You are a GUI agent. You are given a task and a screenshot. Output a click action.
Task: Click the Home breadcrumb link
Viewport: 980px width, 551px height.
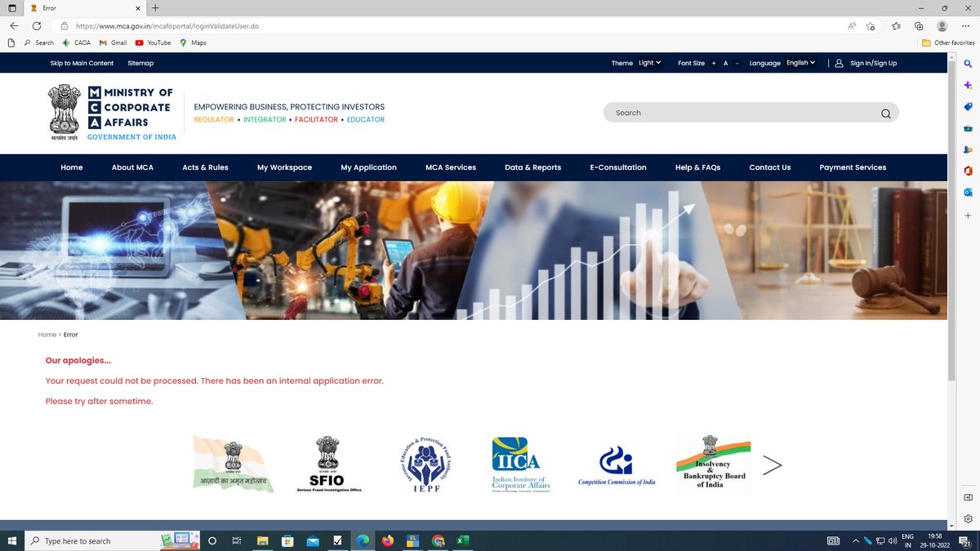(x=47, y=335)
